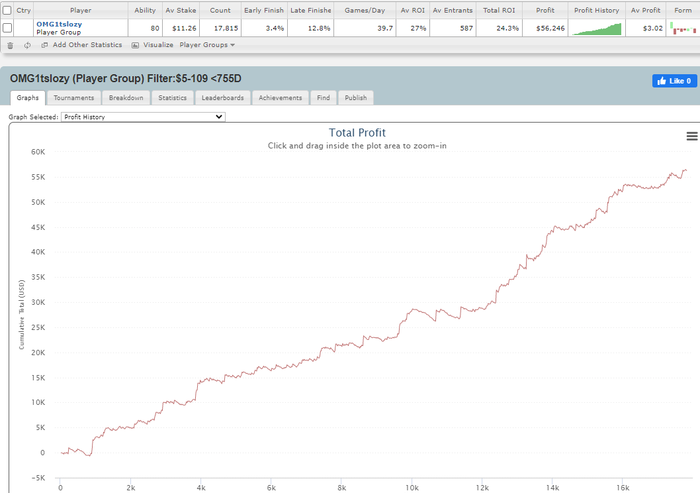
Task: Sort by the Av Profit column header
Action: (x=646, y=10)
